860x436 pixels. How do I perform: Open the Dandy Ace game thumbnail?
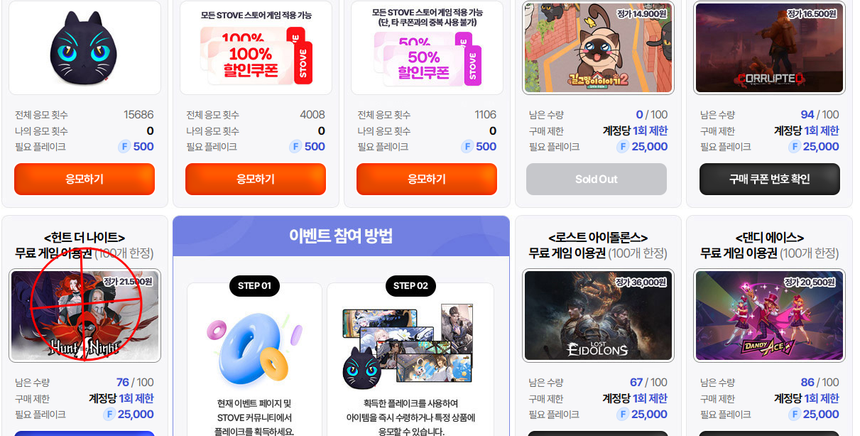770,315
